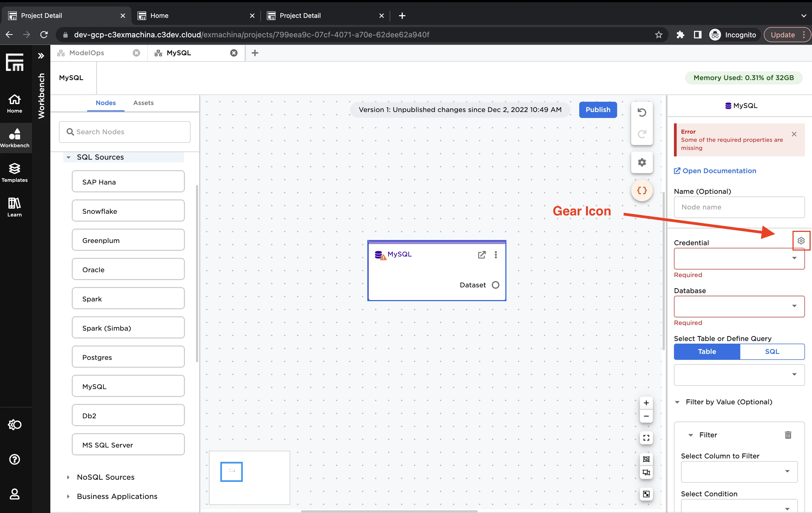Collapse the SQL Sources section

[69, 157]
